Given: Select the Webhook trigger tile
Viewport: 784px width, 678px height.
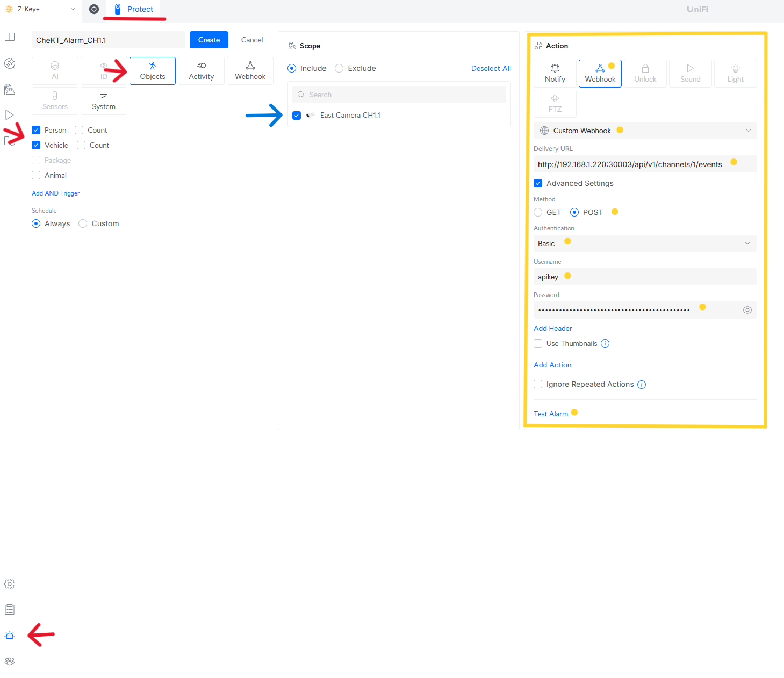Looking at the screenshot, I should (250, 71).
